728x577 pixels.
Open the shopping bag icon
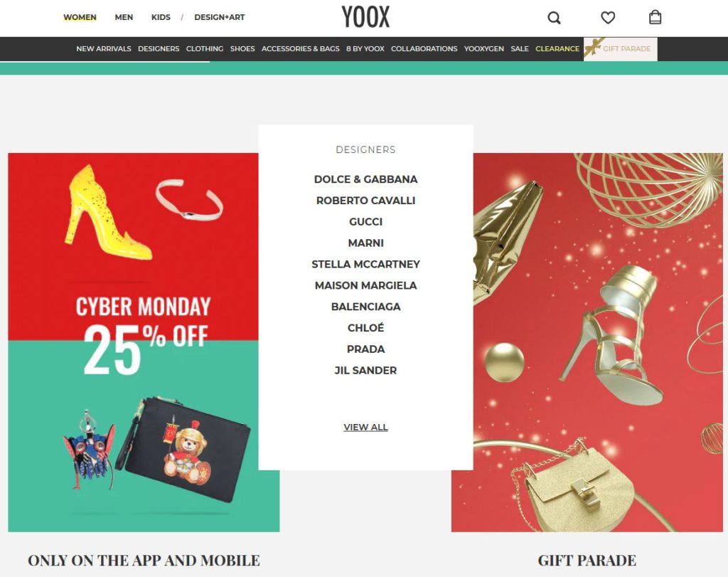(x=655, y=17)
